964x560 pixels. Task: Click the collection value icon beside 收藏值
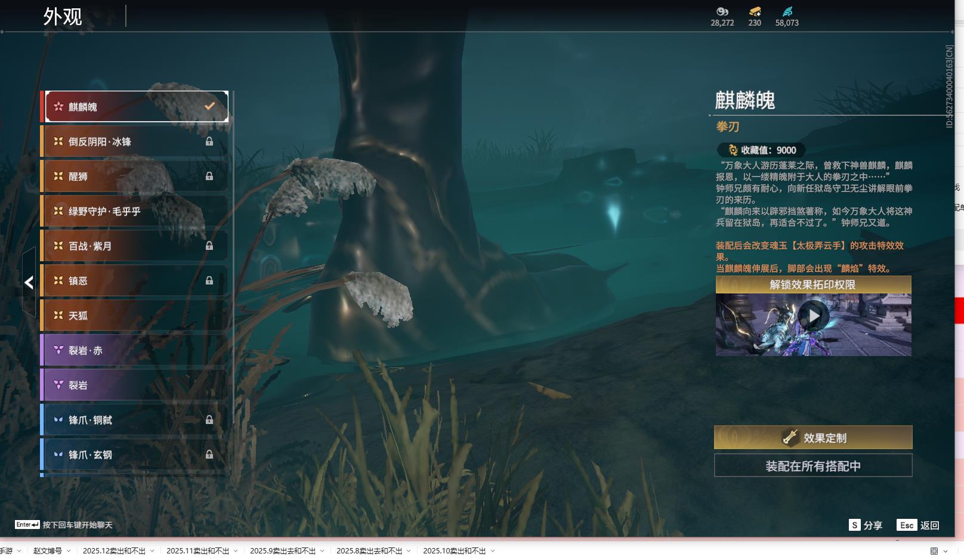click(x=733, y=150)
